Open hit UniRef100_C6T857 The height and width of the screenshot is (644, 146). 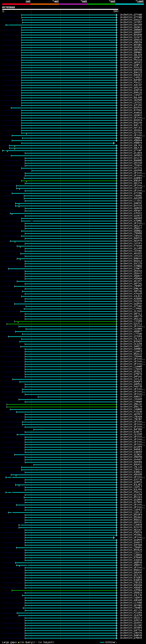click(131, 22)
